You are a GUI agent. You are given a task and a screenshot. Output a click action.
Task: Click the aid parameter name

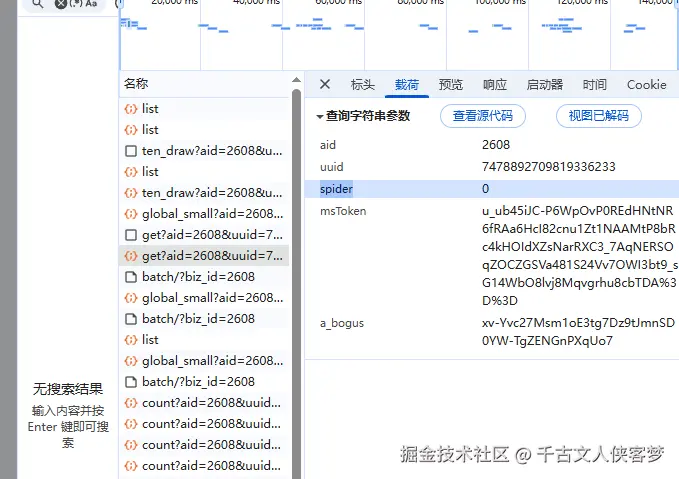click(x=328, y=145)
